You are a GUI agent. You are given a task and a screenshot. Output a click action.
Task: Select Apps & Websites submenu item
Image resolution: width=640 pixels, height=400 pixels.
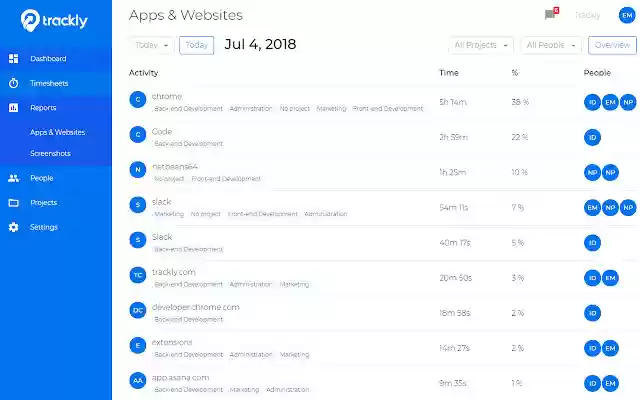click(x=58, y=132)
